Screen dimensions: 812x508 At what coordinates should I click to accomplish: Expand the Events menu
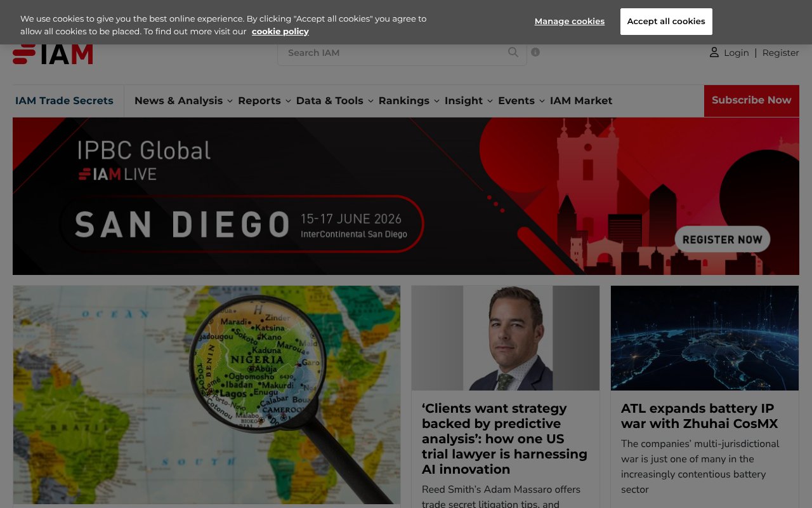point(516,100)
